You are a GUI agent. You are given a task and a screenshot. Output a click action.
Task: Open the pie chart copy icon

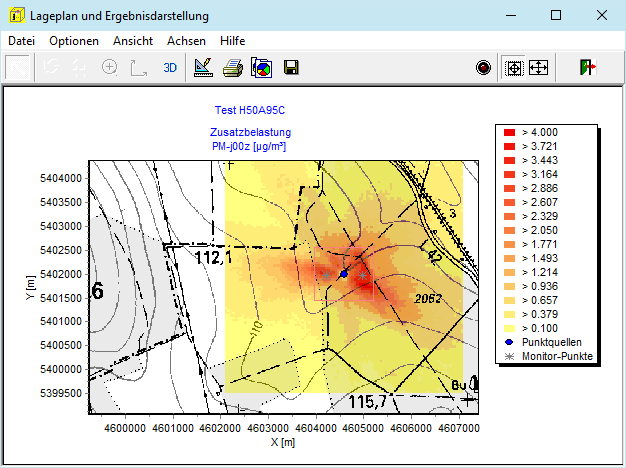[261, 67]
